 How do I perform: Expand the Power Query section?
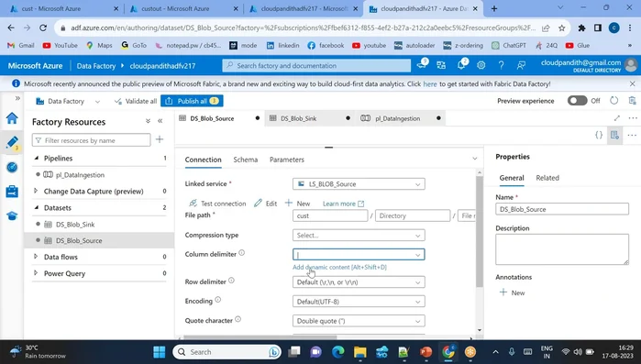(36, 273)
